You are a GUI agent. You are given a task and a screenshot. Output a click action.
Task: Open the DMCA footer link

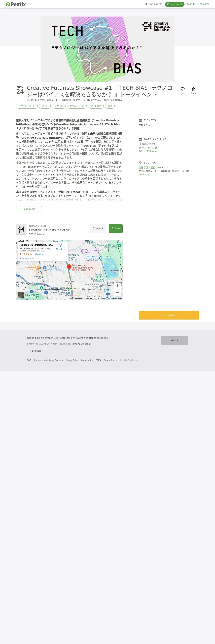tap(98, 360)
